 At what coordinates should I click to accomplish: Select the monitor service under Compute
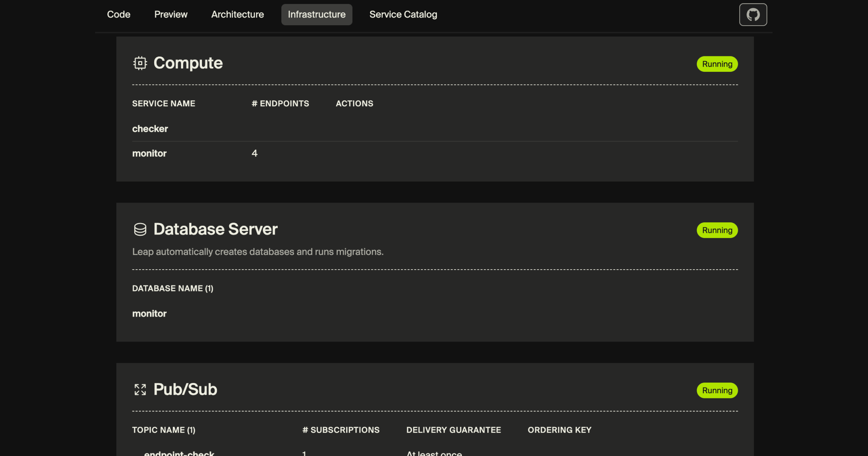pos(149,153)
